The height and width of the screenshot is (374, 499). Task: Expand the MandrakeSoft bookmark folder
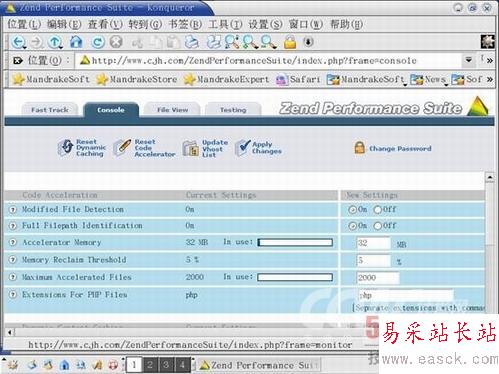point(366,80)
